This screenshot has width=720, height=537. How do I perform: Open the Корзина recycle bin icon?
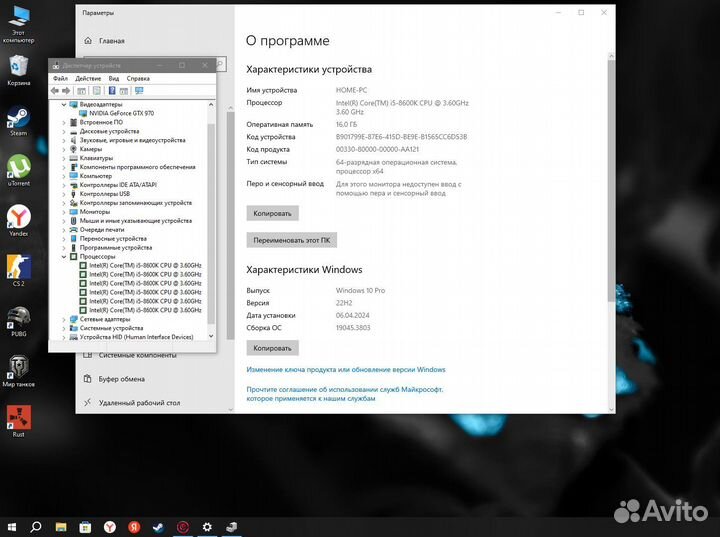[18, 70]
